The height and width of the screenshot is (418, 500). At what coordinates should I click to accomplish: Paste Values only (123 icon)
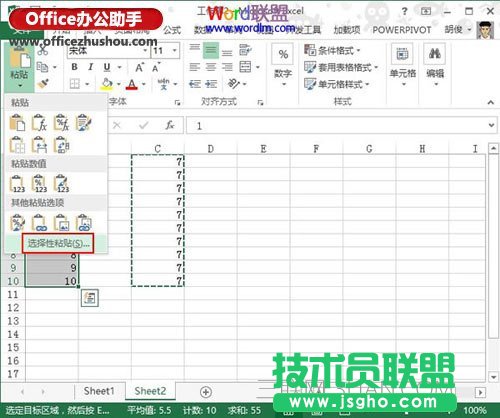pos(17,184)
